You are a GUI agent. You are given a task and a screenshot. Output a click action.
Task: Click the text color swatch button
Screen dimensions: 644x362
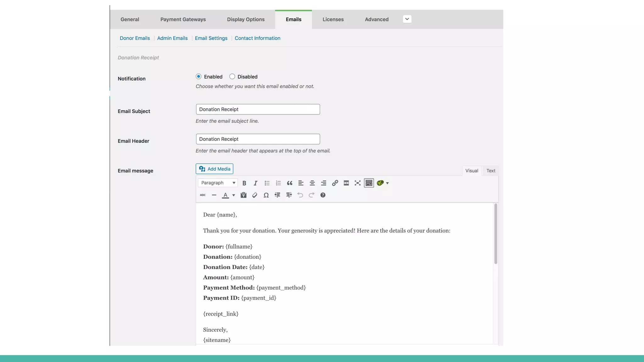225,195
